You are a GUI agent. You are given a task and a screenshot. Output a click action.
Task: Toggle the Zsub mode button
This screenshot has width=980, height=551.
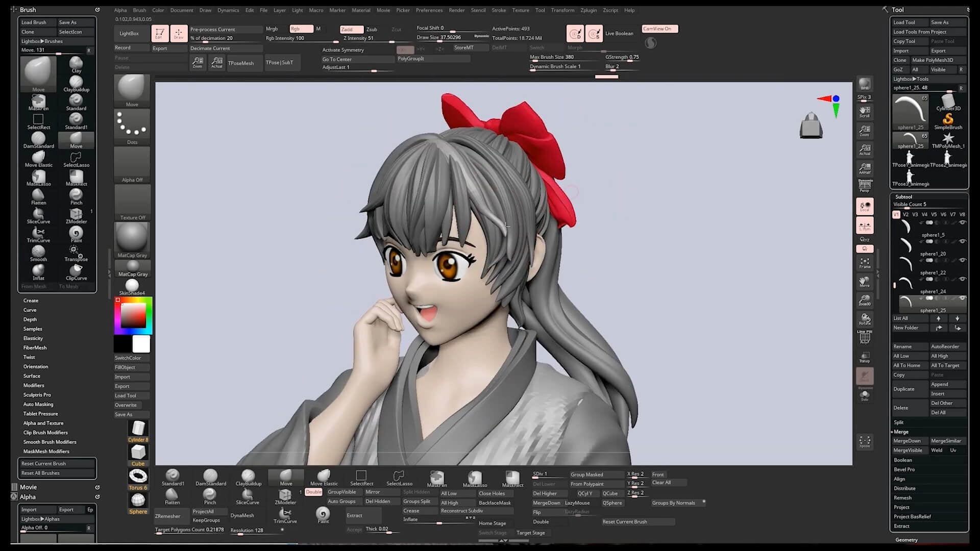pos(372,30)
